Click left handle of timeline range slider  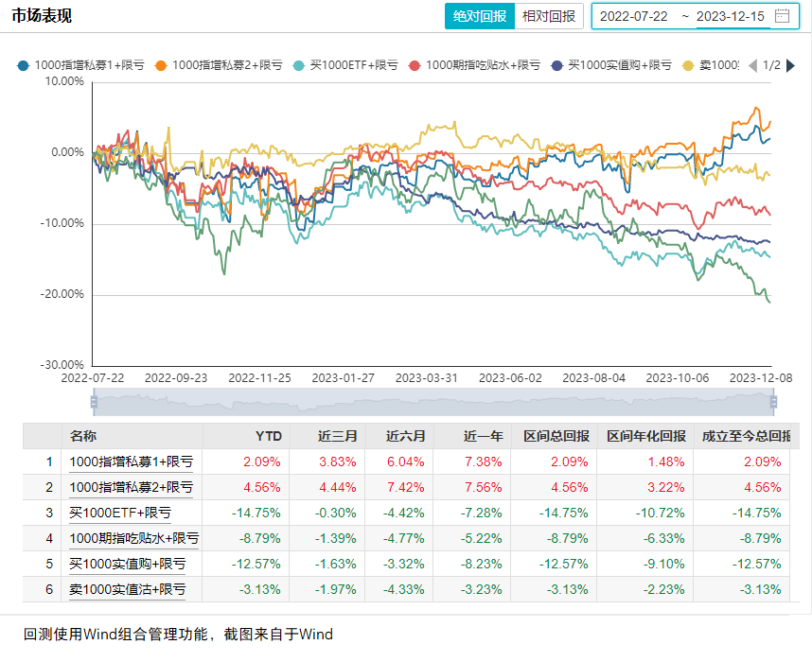coord(94,402)
